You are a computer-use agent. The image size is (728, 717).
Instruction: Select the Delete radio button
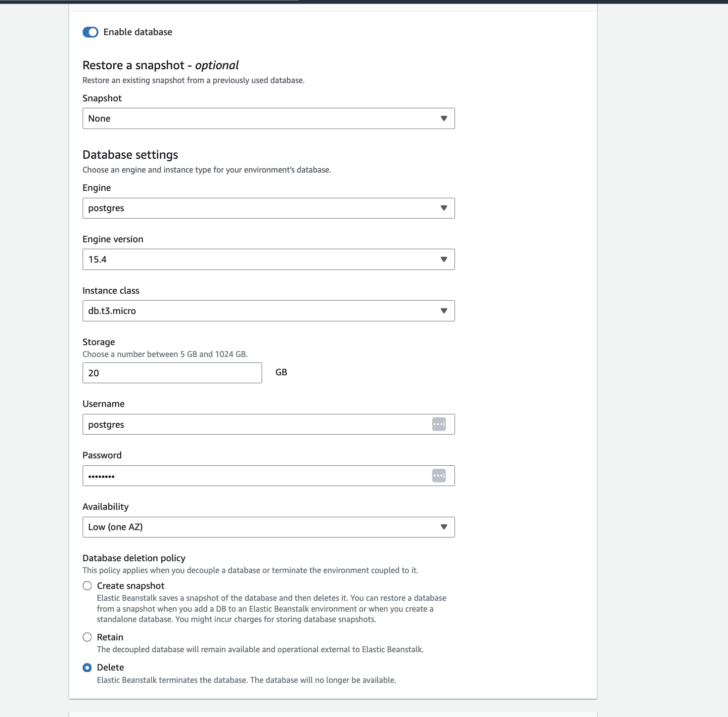click(x=88, y=668)
